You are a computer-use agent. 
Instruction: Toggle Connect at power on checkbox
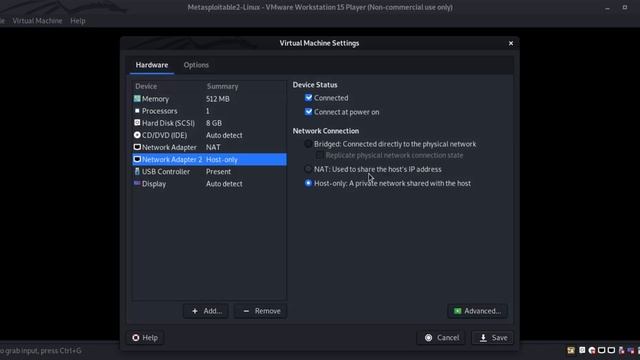tap(309, 112)
